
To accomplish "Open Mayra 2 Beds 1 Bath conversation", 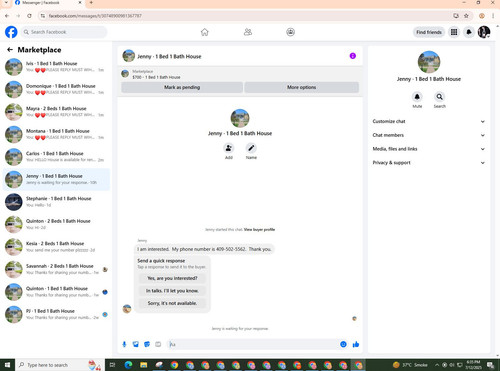I will pos(56,112).
